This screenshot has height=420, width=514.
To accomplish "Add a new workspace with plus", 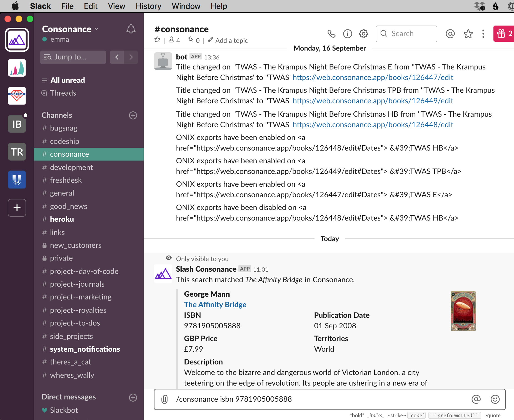I will point(17,207).
